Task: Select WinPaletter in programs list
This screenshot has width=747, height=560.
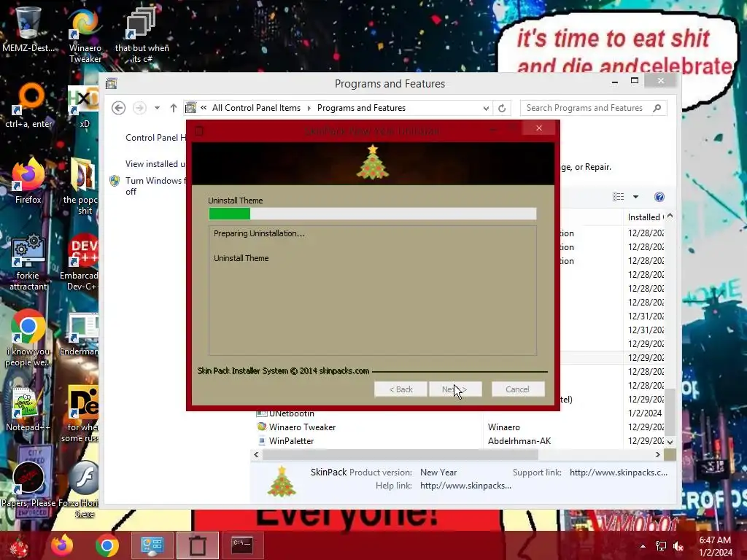Action: point(292,441)
